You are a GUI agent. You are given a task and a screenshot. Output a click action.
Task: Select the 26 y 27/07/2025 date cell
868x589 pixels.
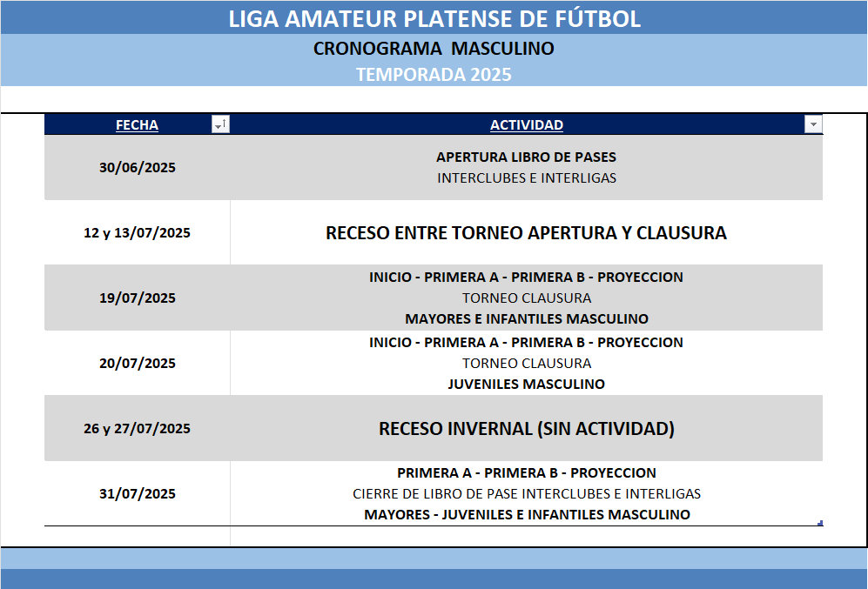coord(137,429)
